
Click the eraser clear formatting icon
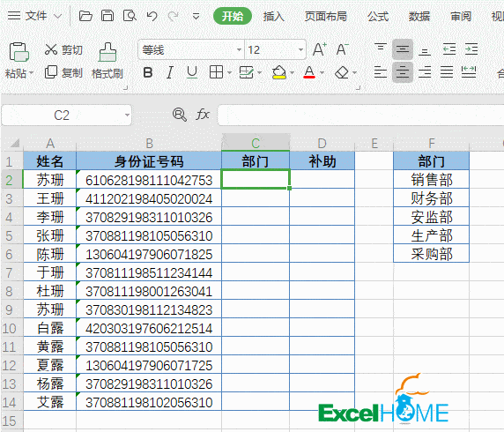(342, 72)
